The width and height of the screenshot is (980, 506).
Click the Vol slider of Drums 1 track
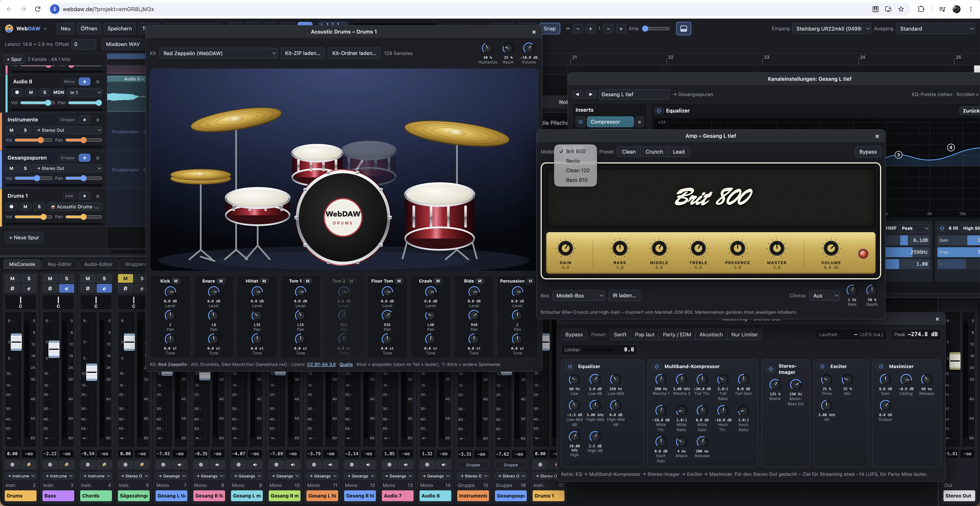click(33, 217)
